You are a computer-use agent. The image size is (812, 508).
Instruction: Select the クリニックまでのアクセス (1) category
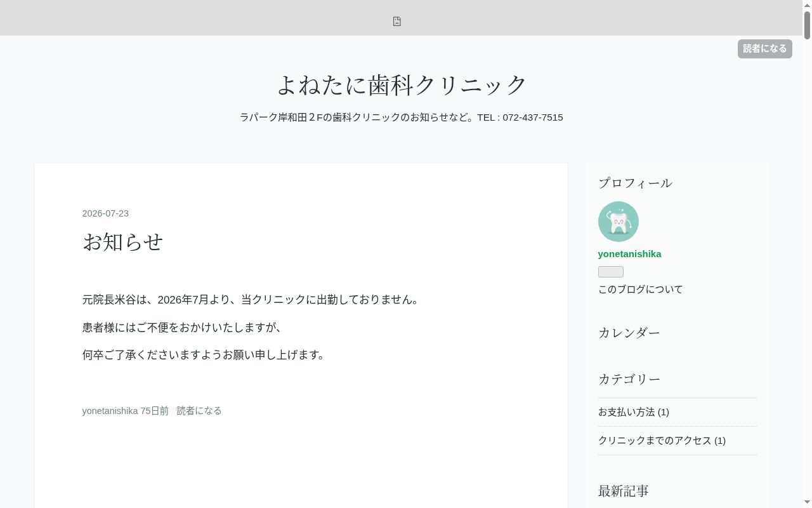coord(662,441)
